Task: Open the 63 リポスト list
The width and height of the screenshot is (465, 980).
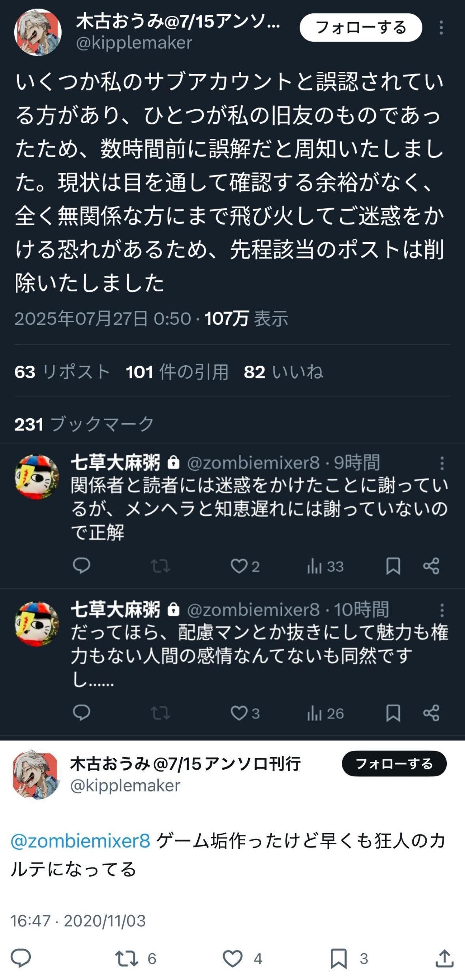Action: (x=62, y=372)
